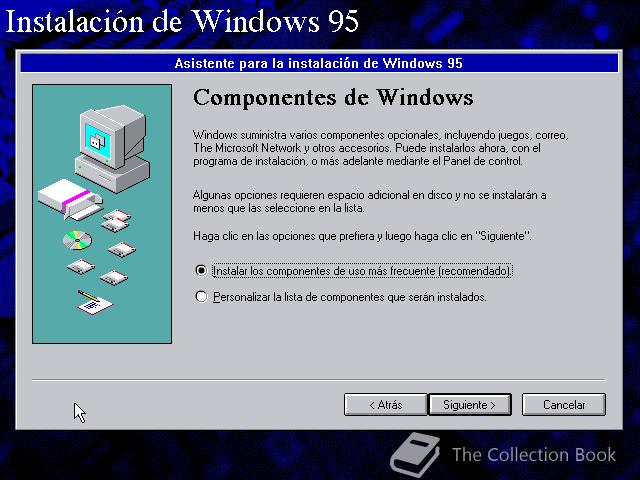Screen dimensions: 640x480
Task: Click the CD-ROM disc icon
Action: point(78,240)
